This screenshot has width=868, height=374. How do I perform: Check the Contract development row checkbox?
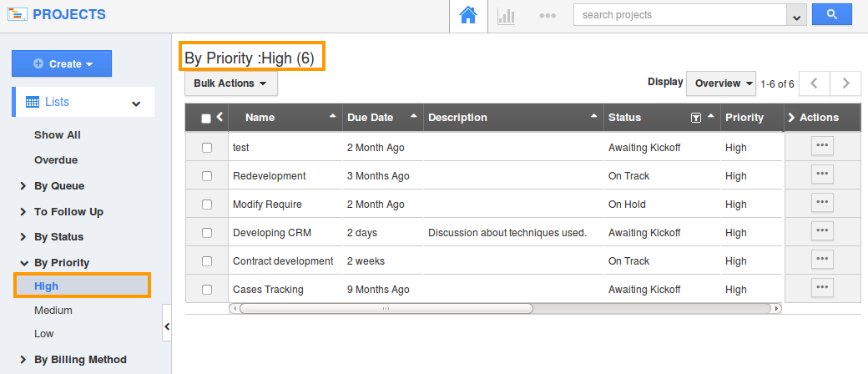(207, 261)
